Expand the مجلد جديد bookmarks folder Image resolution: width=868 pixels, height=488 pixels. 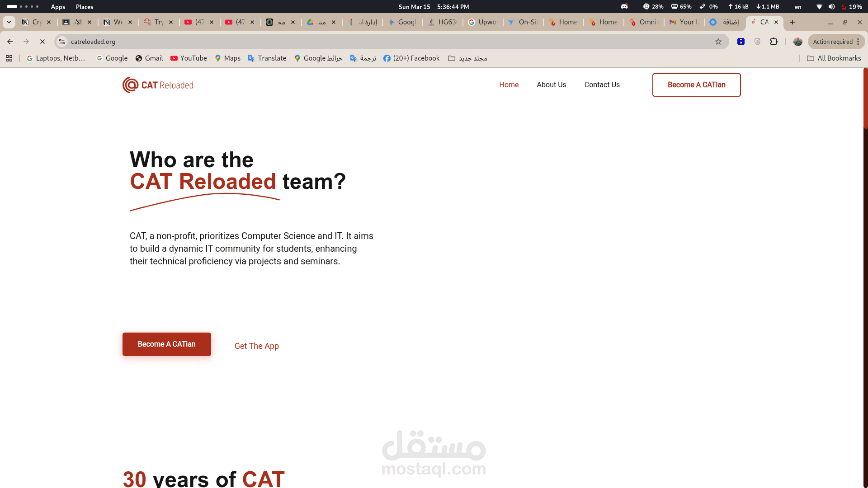467,58
